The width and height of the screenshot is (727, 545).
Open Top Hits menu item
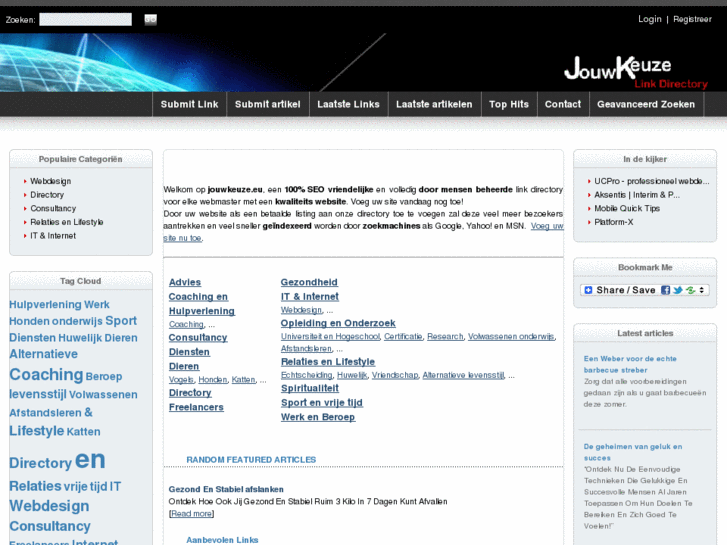509,104
